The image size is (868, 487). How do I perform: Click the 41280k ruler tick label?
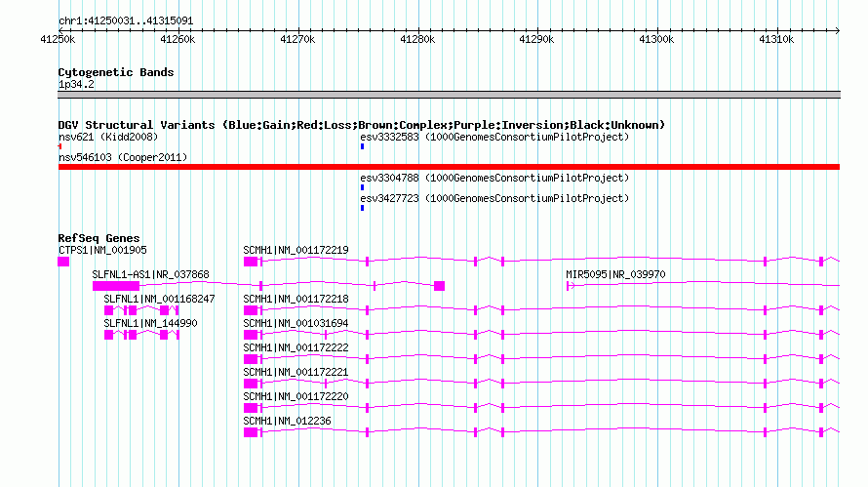click(x=417, y=39)
